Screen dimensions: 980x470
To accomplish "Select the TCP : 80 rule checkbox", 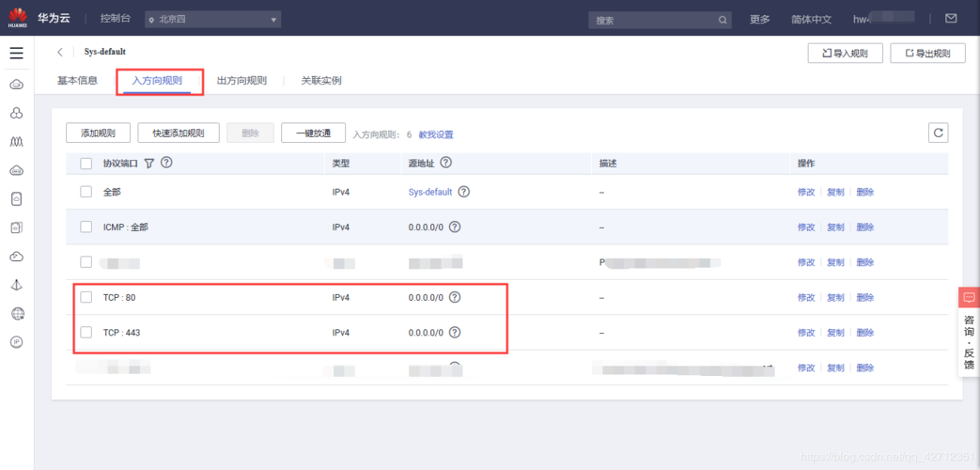I will (86, 297).
